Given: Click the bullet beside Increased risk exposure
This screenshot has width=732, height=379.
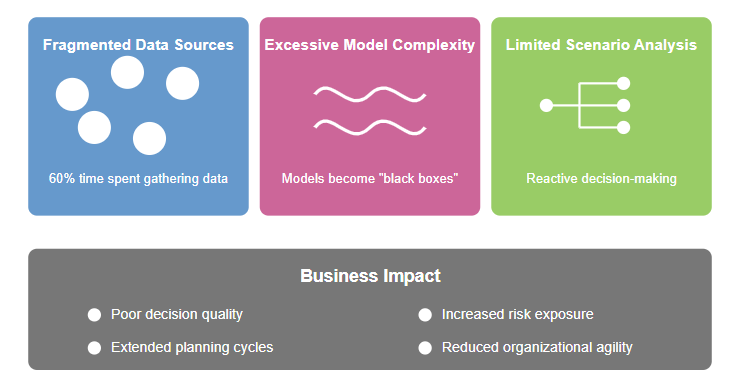Looking at the screenshot, I should point(425,315).
